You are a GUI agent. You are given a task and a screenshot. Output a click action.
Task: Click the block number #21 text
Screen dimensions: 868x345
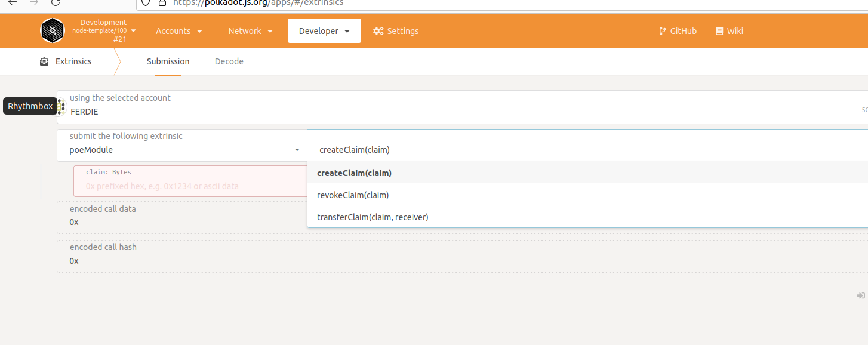120,39
